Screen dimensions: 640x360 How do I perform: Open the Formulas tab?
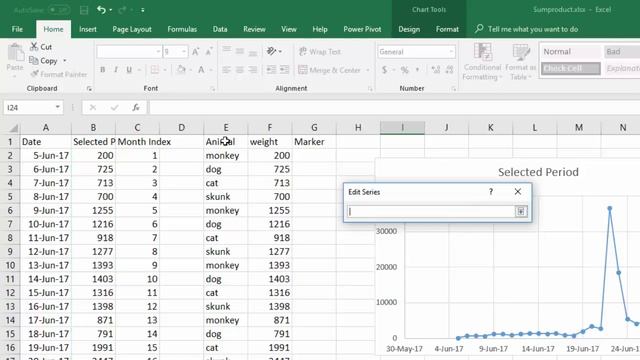tap(182, 29)
